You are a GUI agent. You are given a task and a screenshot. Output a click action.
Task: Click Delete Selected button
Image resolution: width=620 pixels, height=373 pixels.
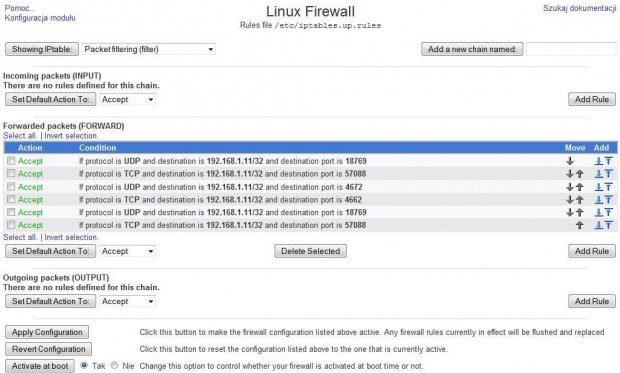(x=310, y=251)
